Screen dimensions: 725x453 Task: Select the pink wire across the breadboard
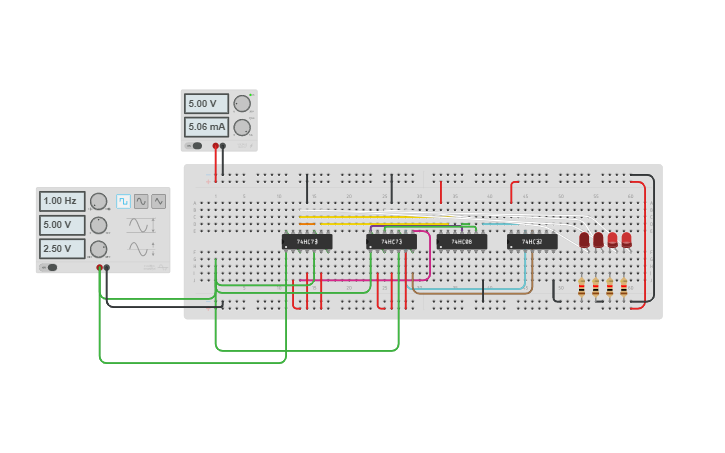[x=365, y=280]
